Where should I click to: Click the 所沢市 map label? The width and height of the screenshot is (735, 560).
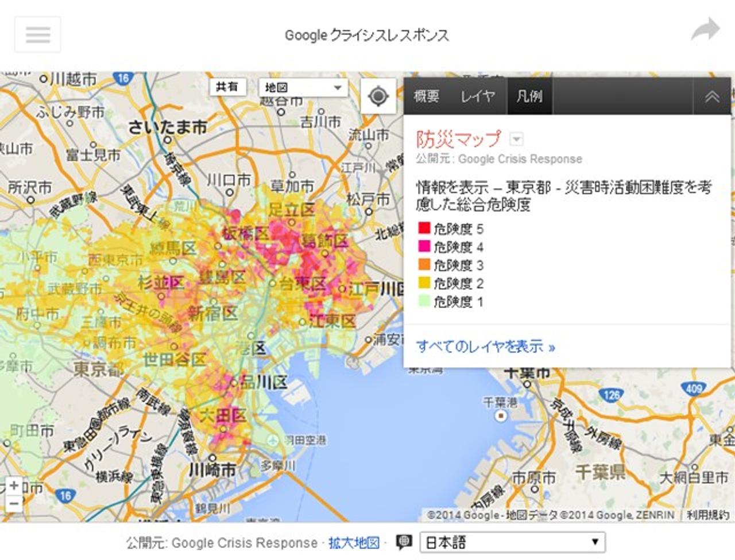coord(29,187)
